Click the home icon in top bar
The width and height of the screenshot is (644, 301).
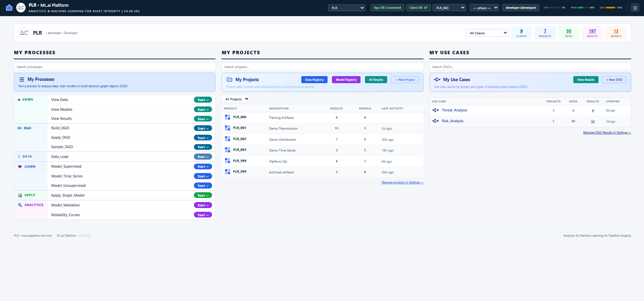pos(9,7)
